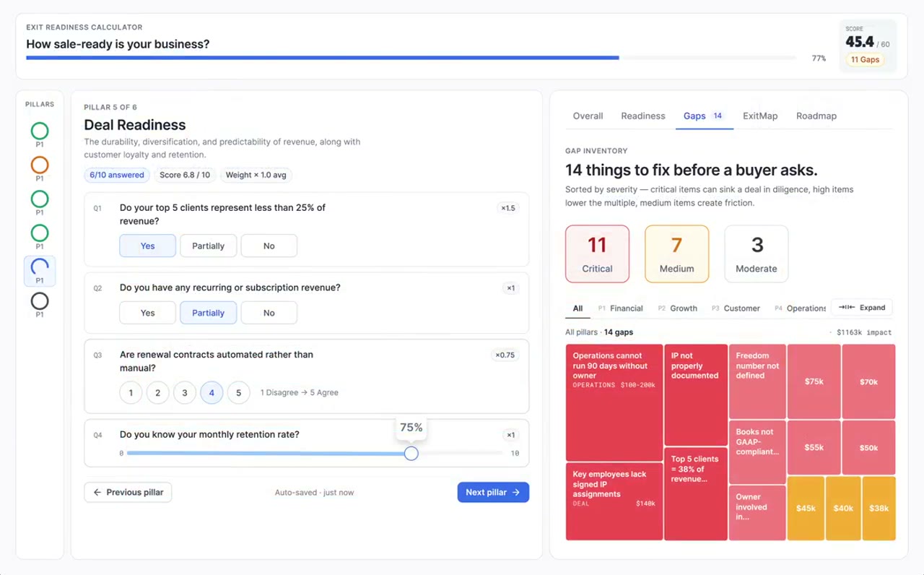
Task: Filter gaps by P2 Growth
Action: pyautogui.click(x=677, y=308)
